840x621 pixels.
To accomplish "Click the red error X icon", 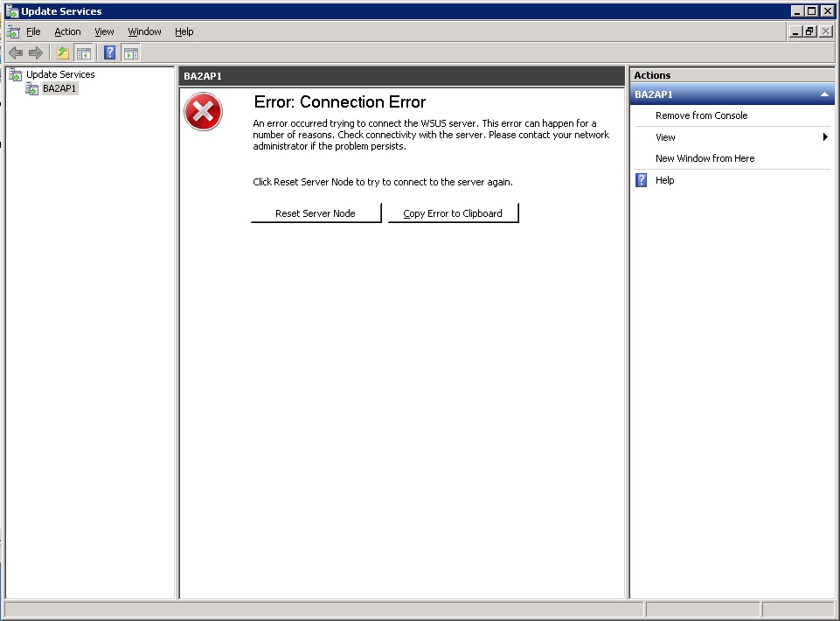I will pyautogui.click(x=203, y=112).
